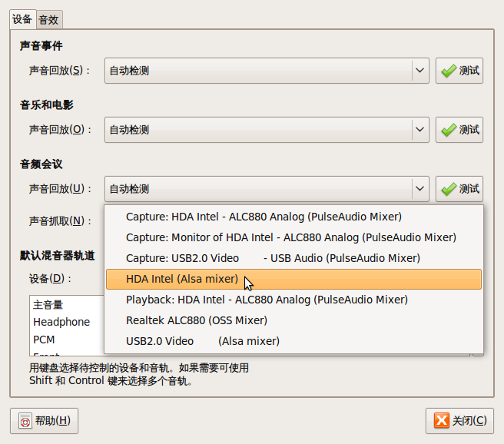Click green checkmark icon beside 声音回放(U)
This screenshot has width=504, height=444.
(449, 189)
